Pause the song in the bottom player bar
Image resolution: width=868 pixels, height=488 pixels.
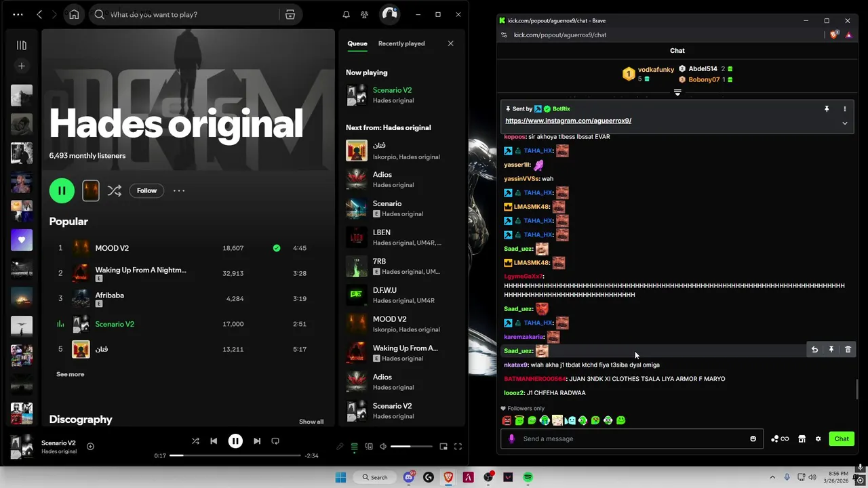(235, 441)
